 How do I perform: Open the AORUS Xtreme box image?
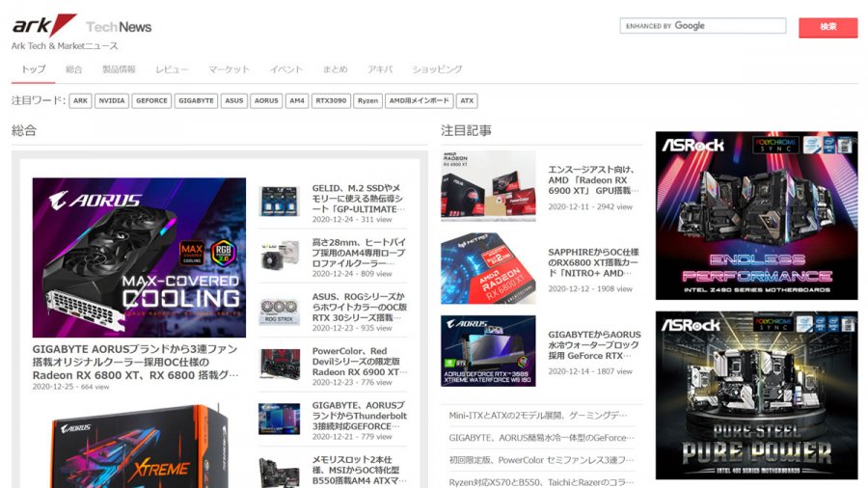139,446
